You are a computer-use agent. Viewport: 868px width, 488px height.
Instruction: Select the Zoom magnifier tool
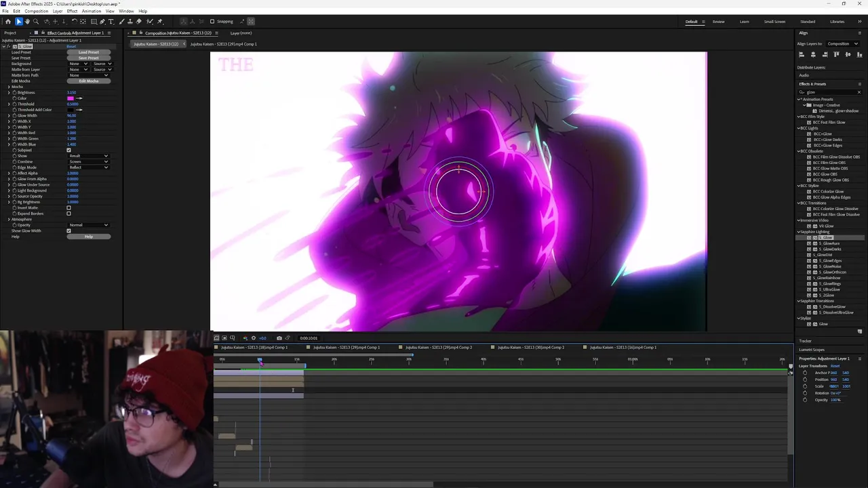click(36, 22)
